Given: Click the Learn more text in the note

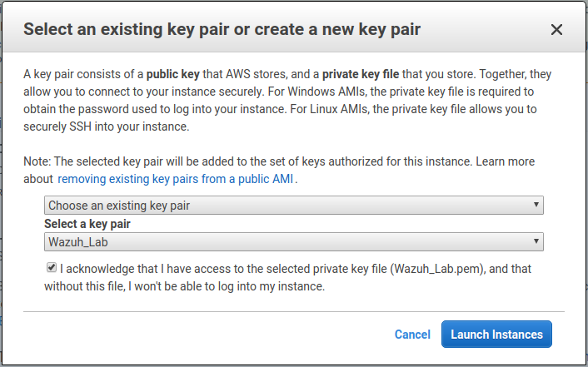Looking at the screenshot, I should coord(505,161).
